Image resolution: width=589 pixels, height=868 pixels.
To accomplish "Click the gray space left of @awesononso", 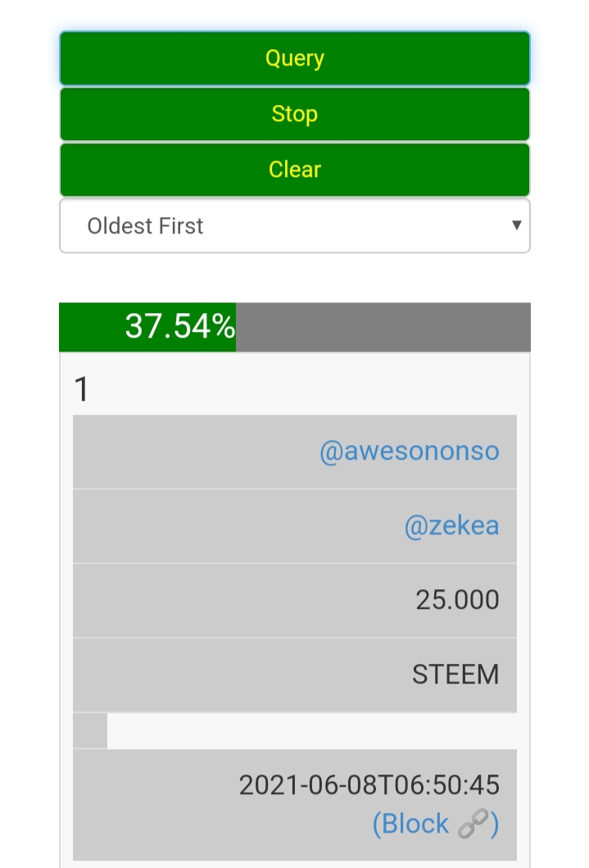I will coord(188,452).
